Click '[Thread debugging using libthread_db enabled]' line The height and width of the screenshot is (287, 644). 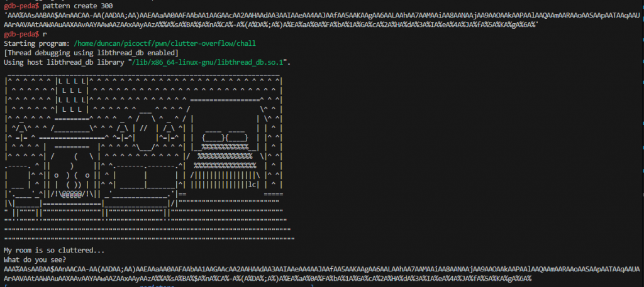click(91, 53)
